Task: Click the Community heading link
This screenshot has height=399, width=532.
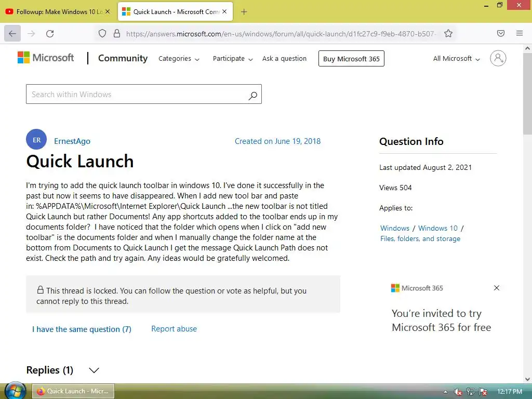Action: pos(123,58)
